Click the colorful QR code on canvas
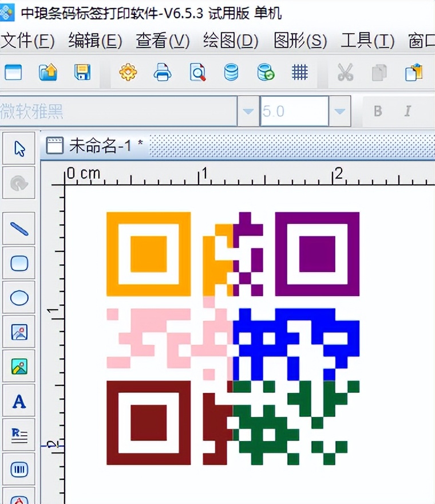 [233, 338]
